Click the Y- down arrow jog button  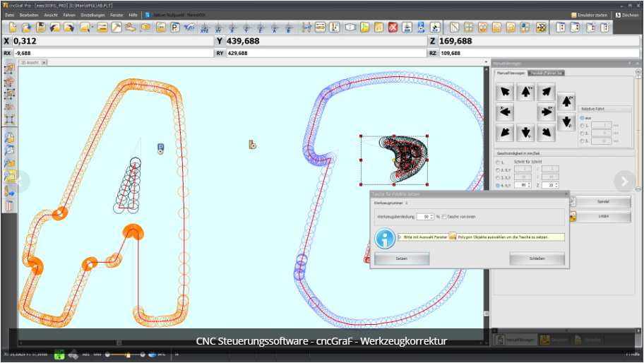click(x=525, y=132)
